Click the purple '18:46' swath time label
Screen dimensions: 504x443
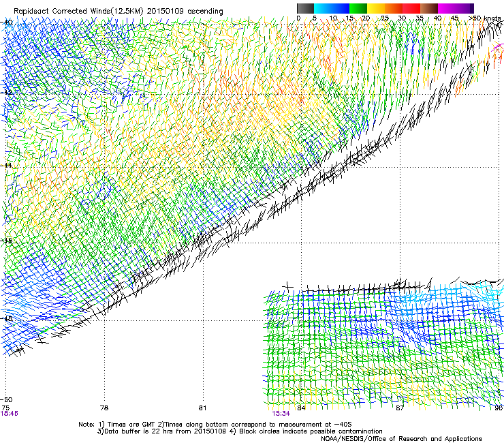[10, 414]
